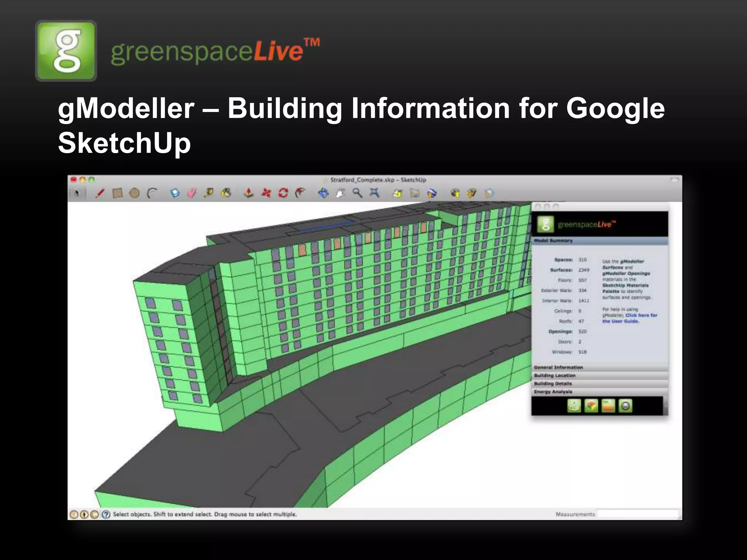Click the blue Make Component icon
The width and height of the screenshot is (747, 560).
[175, 193]
